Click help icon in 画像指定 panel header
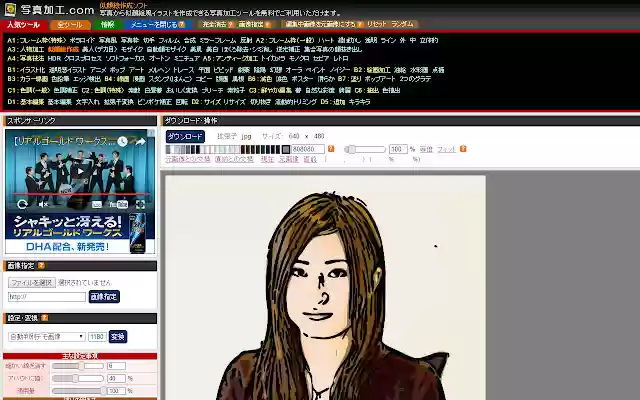Screen dimensions: 640x400 pyautogui.click(x=41, y=266)
